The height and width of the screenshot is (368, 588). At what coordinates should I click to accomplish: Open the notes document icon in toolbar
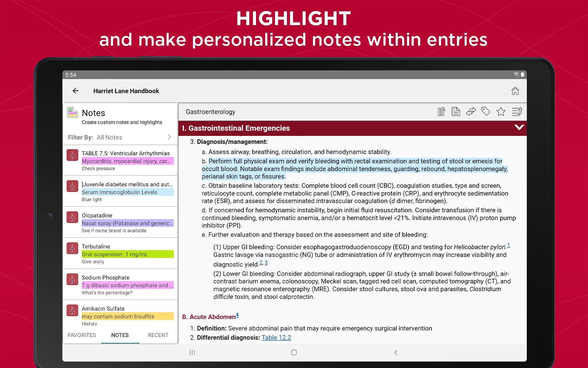click(456, 112)
